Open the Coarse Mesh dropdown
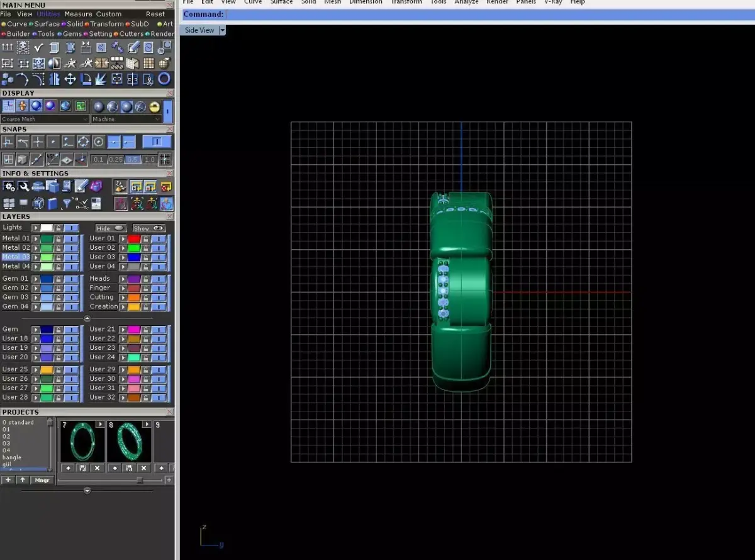This screenshot has width=755, height=560. tap(45, 119)
